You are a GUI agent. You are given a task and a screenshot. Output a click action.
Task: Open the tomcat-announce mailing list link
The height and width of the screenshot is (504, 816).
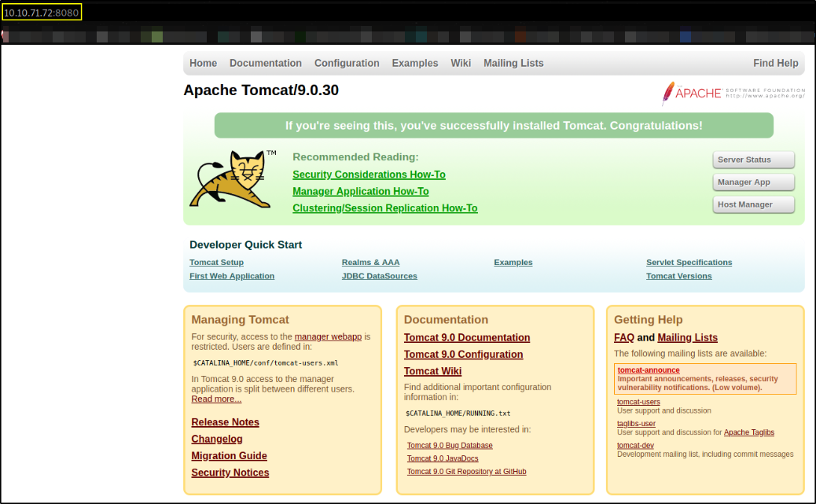[649, 370]
